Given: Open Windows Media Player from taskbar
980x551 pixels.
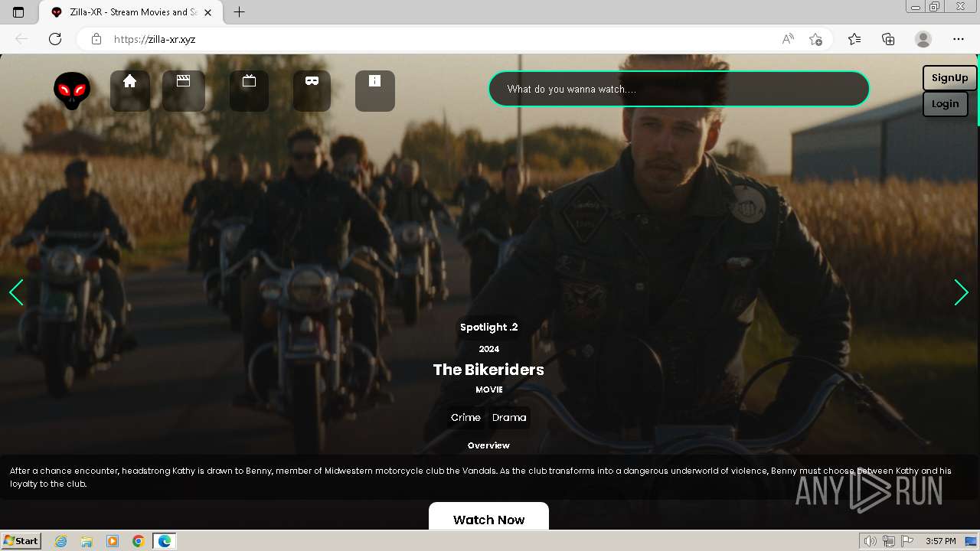Looking at the screenshot, I should coord(113,541).
